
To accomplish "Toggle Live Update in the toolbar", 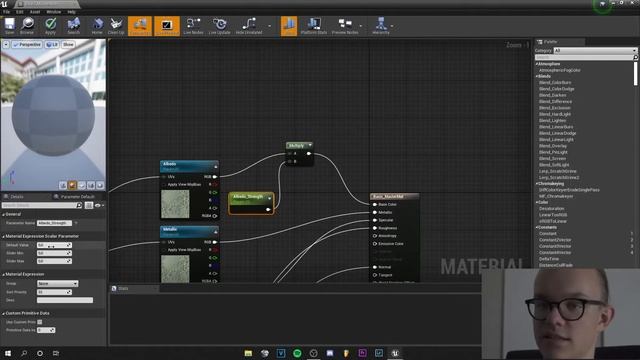I will 220,26.
